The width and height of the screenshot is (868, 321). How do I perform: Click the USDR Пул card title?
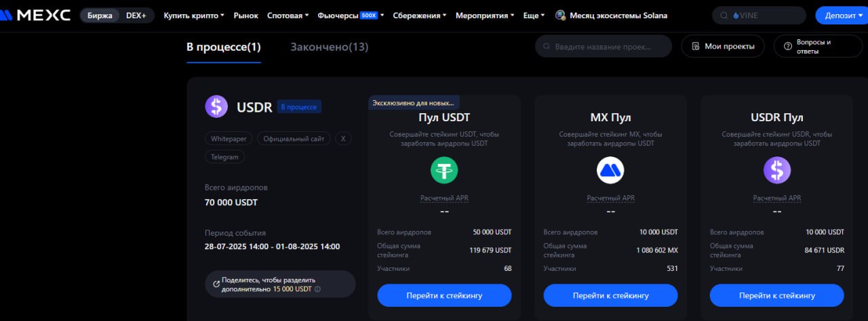(x=777, y=117)
